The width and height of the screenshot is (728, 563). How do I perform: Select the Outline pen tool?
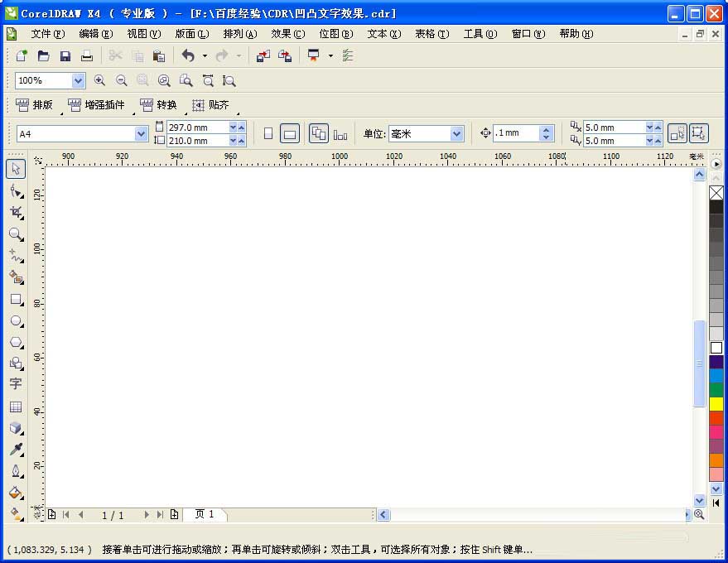point(17,471)
